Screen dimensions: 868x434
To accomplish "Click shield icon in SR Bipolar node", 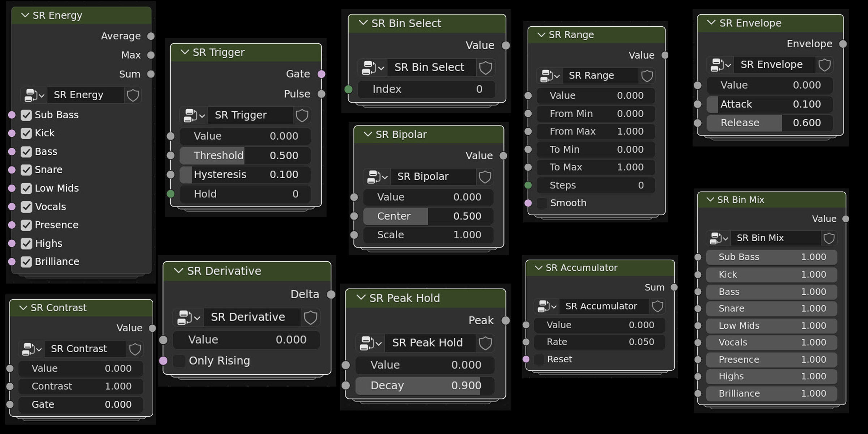I will click(485, 177).
